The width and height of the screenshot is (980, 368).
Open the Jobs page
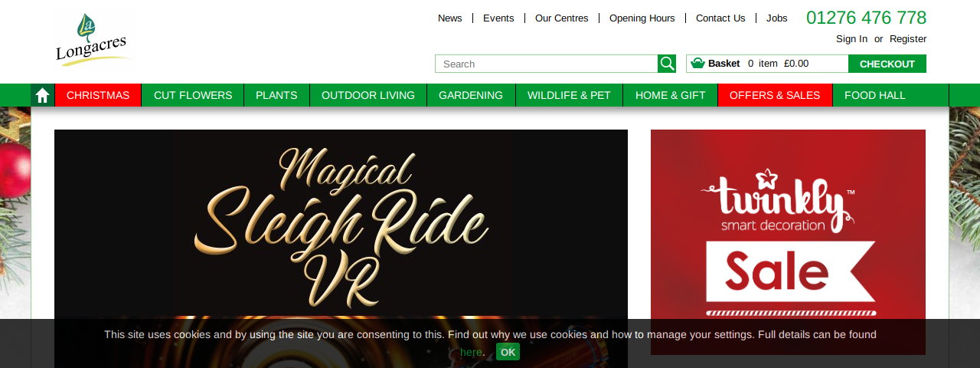pyautogui.click(x=777, y=18)
